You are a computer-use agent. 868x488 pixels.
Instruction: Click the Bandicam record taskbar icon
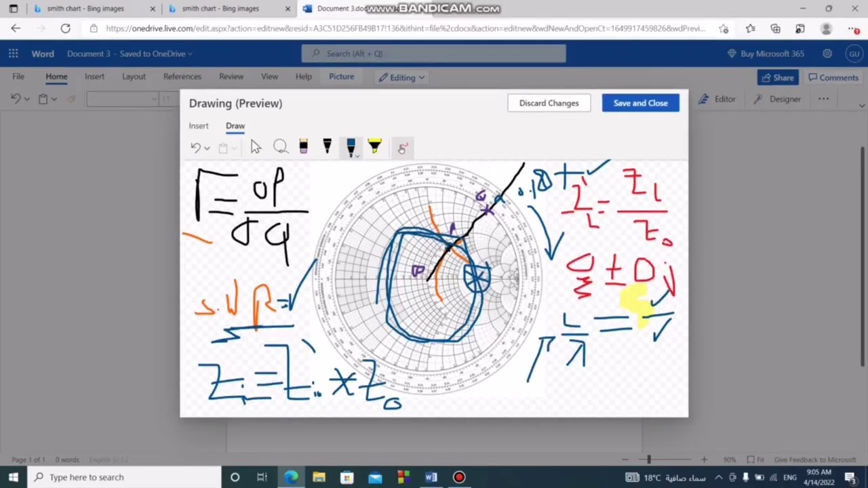[x=459, y=477]
